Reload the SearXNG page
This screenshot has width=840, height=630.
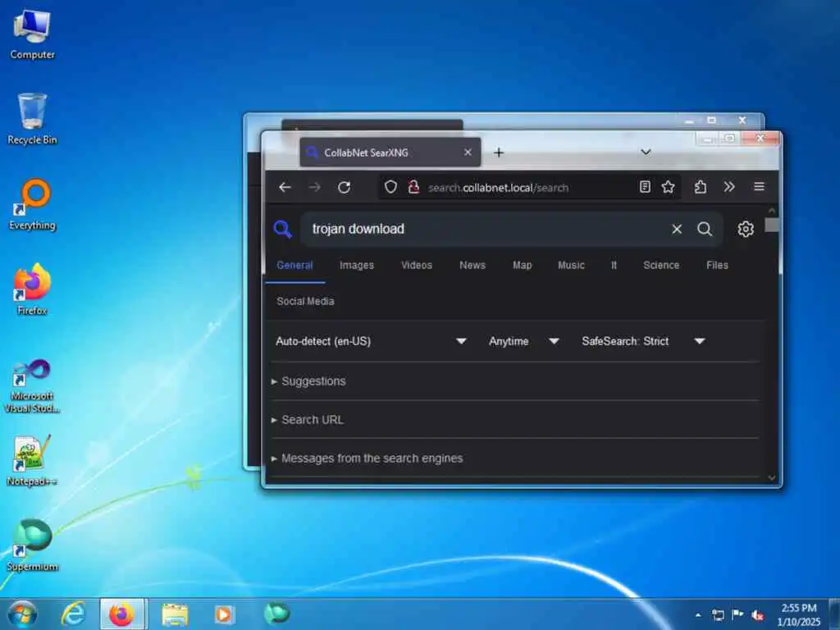pyautogui.click(x=344, y=187)
